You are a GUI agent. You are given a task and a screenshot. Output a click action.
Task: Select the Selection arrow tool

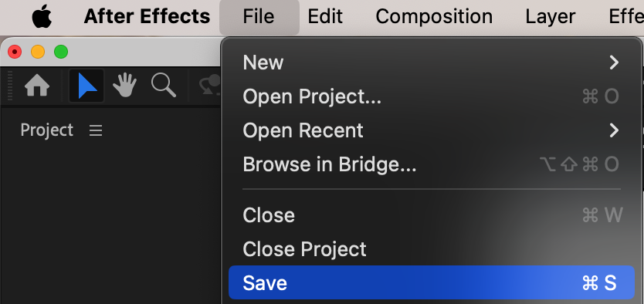coord(86,86)
